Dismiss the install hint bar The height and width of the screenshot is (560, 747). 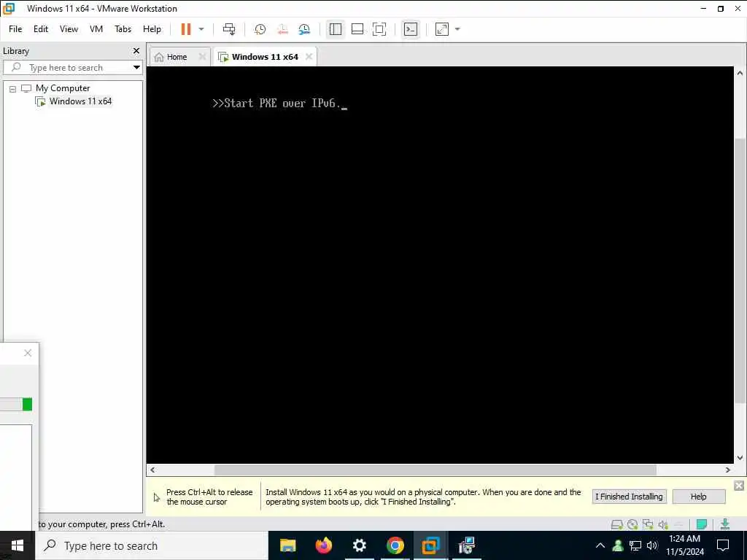(x=739, y=486)
